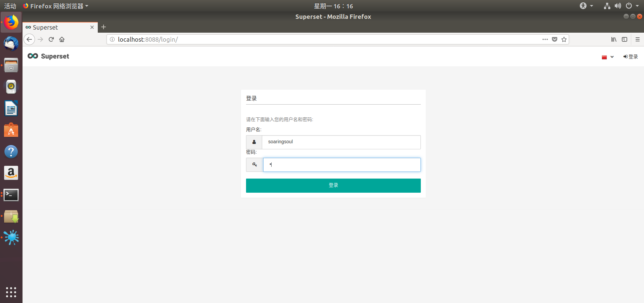Open the Terminal from the dock
Screen dimensions: 644x303
click(11, 195)
